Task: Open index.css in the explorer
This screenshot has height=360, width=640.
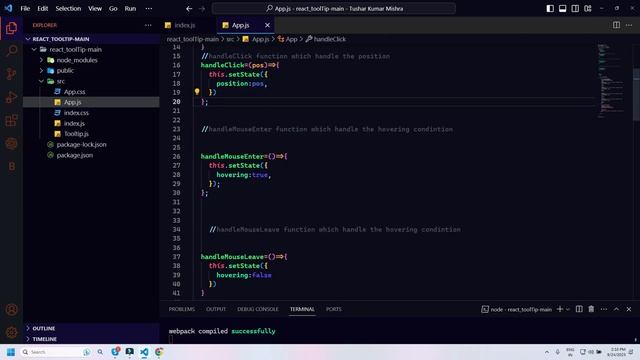Action: click(91, 113)
